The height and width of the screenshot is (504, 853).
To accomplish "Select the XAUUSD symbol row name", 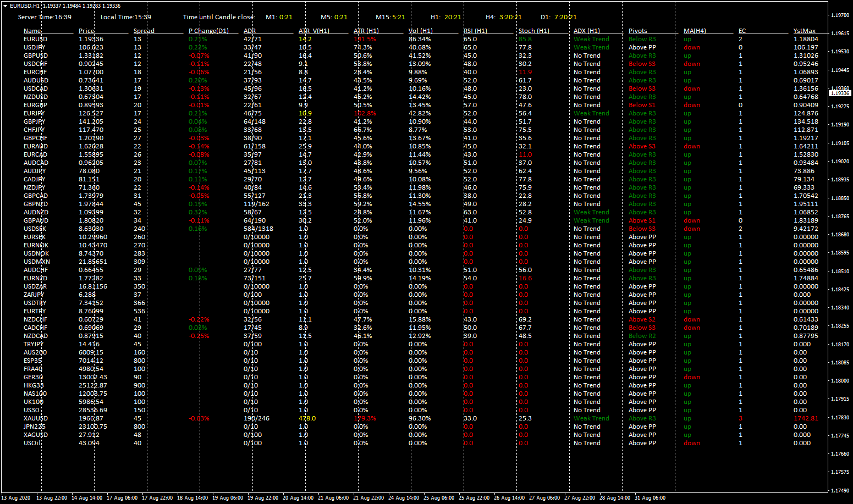I will click(x=36, y=418).
